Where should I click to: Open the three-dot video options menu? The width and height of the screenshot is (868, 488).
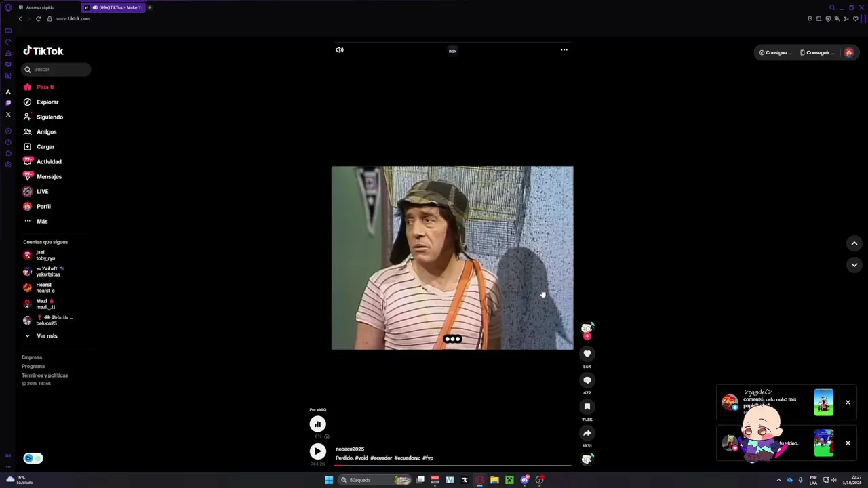(564, 49)
